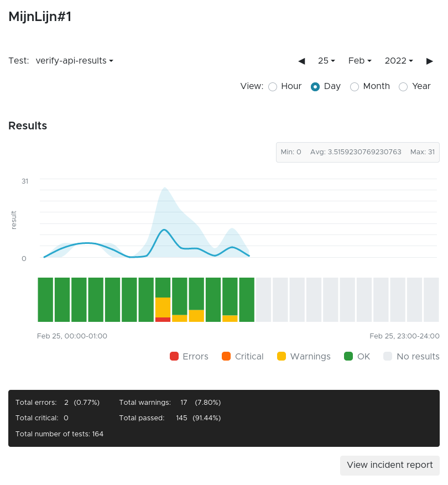Click the Results section title

coord(28,126)
